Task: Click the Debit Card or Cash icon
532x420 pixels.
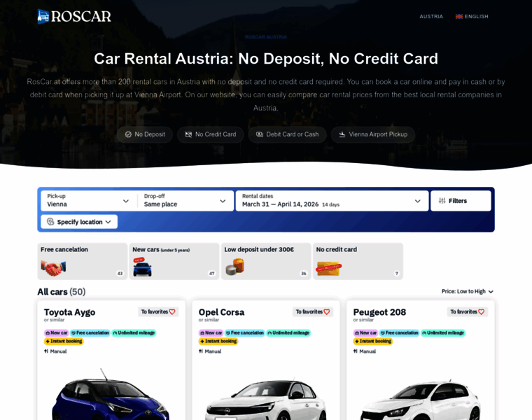Action: tap(260, 134)
